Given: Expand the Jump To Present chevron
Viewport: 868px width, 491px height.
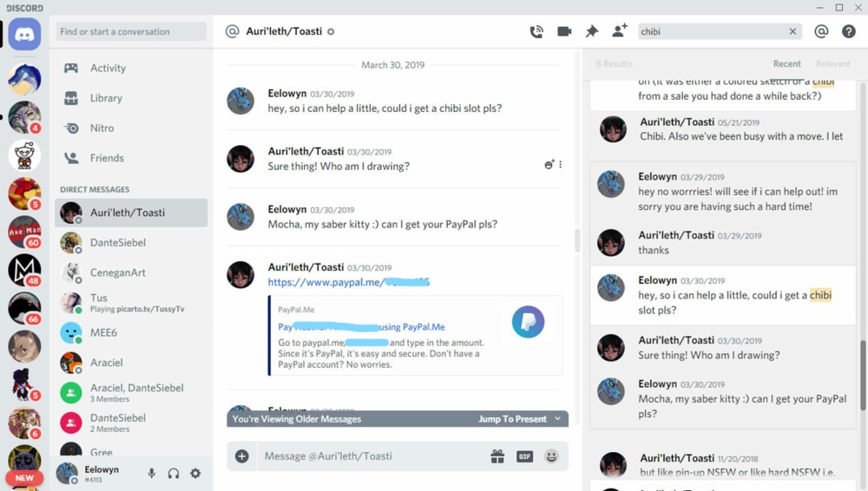Looking at the screenshot, I should click(557, 418).
